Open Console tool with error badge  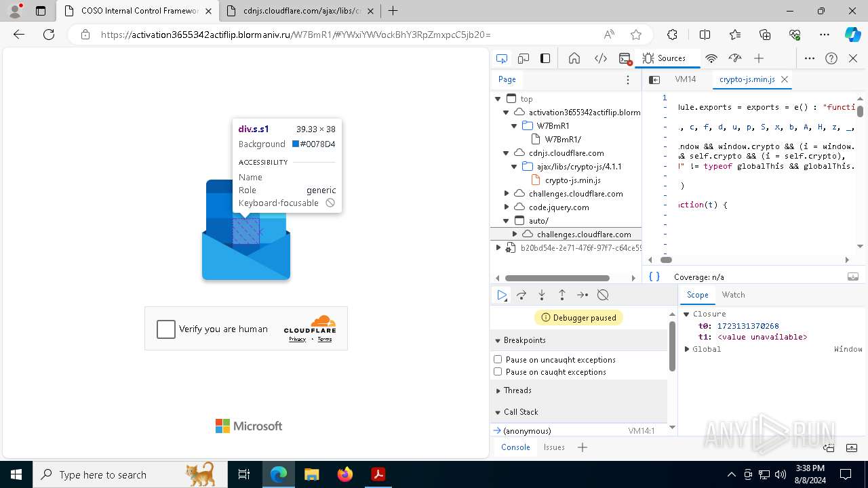click(x=625, y=58)
